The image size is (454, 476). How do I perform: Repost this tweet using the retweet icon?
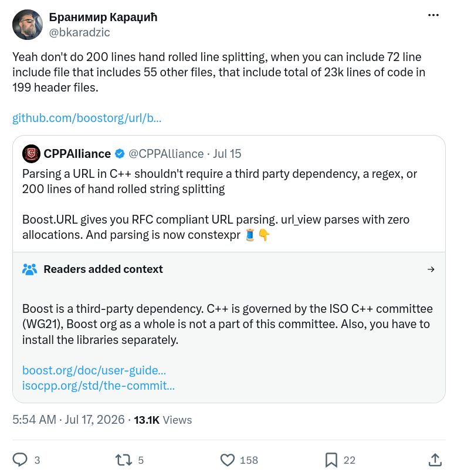tap(124, 460)
